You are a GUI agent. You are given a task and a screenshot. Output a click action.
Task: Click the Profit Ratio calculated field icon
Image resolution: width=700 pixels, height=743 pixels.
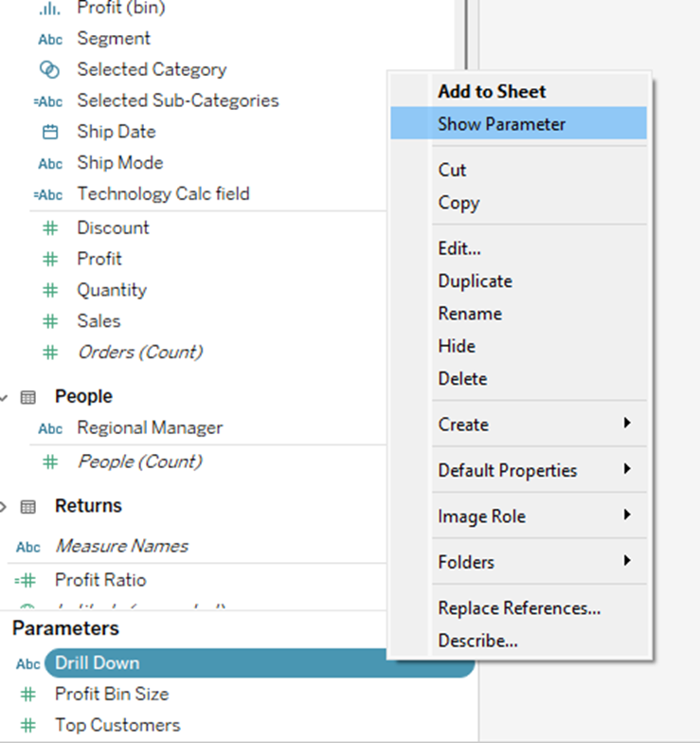[27, 580]
